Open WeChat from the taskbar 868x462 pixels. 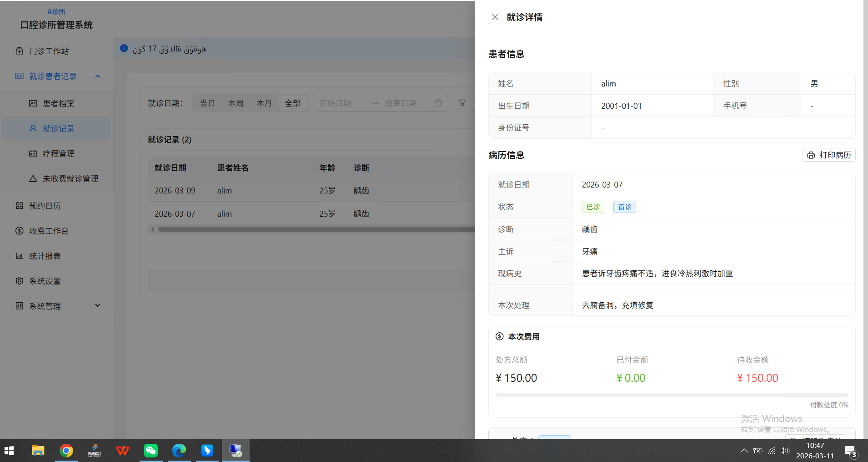pos(151,451)
